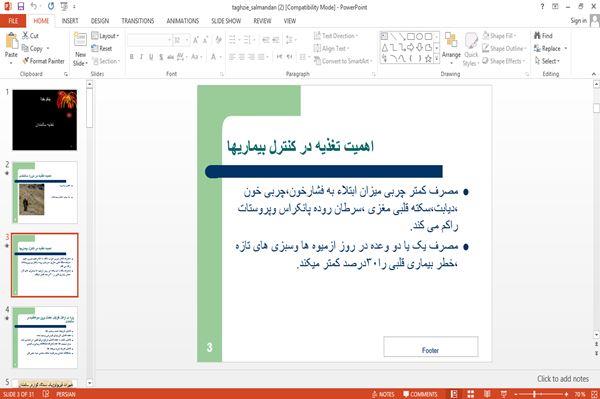
Task: Toggle Italic formatting
Action: pos(141,57)
